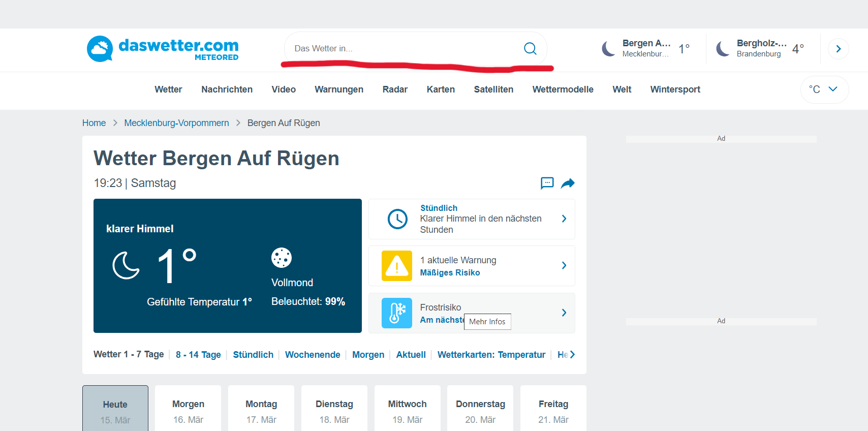Open the Nachrichten menu item

pos(227,89)
